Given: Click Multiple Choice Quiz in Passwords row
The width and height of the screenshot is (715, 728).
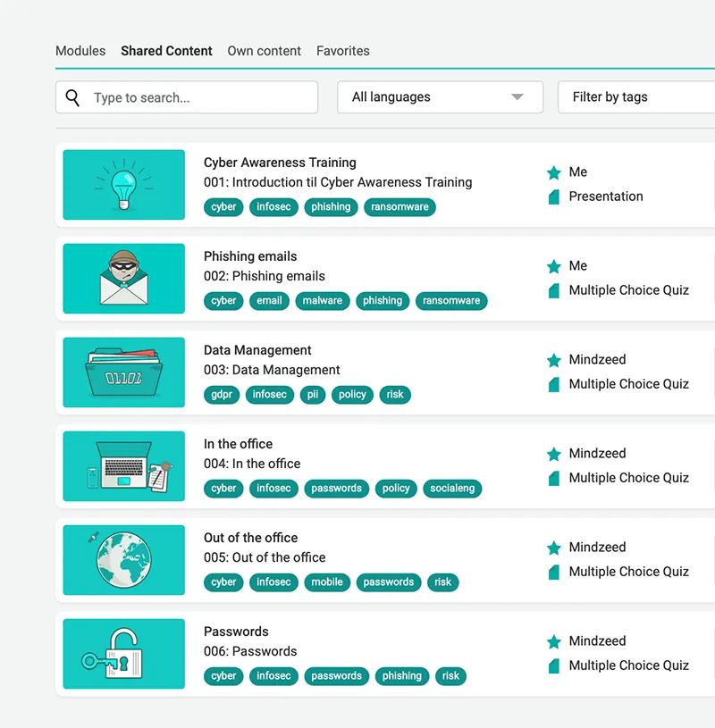Looking at the screenshot, I should point(628,665).
